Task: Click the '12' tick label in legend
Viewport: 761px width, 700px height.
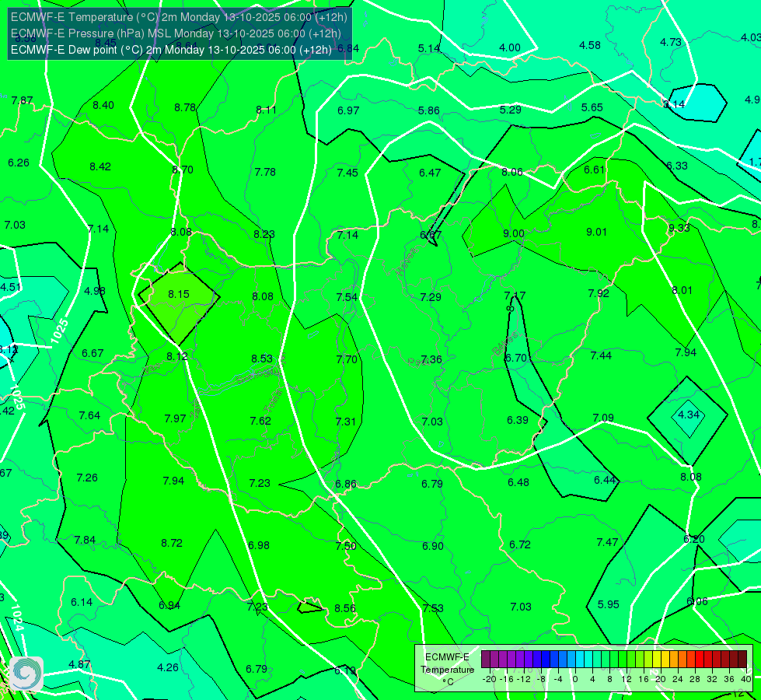Action: pyautogui.click(x=627, y=679)
